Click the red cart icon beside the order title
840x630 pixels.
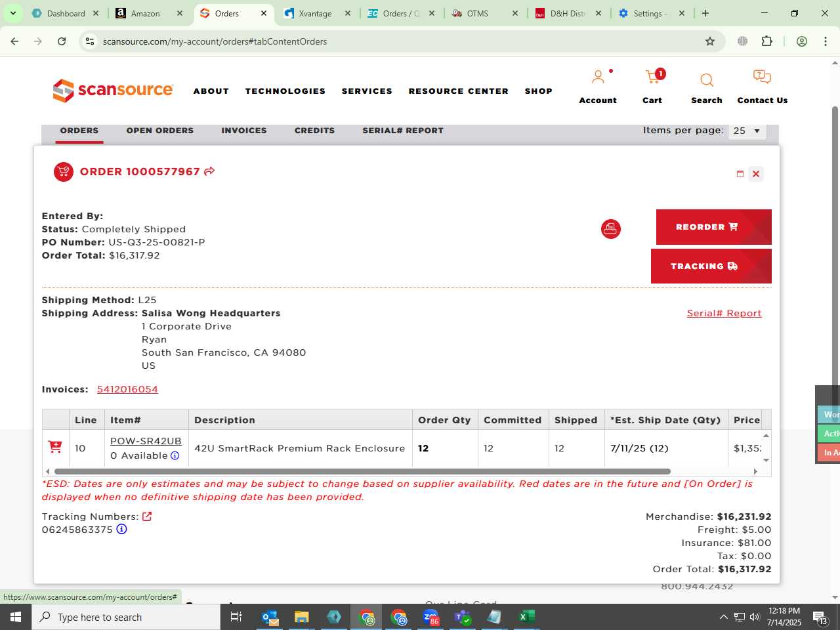(x=64, y=172)
